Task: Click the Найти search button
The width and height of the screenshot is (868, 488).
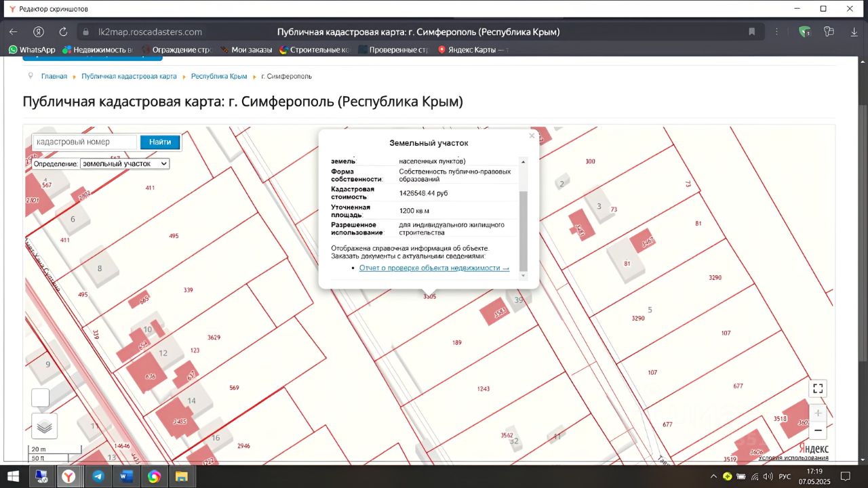Action: point(160,142)
